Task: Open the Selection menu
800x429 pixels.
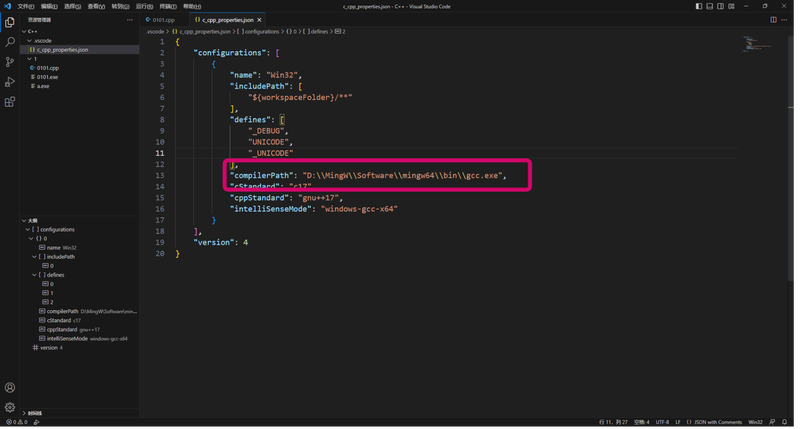Action: pos(72,6)
